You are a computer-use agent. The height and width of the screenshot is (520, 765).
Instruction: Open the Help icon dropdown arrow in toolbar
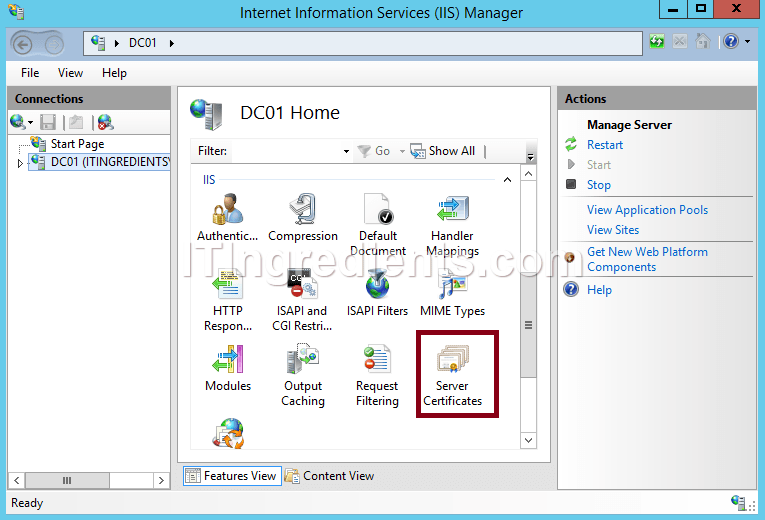pyautogui.click(x=747, y=41)
